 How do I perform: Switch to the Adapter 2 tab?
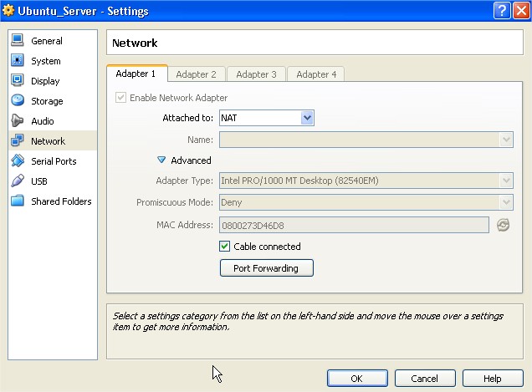click(196, 74)
